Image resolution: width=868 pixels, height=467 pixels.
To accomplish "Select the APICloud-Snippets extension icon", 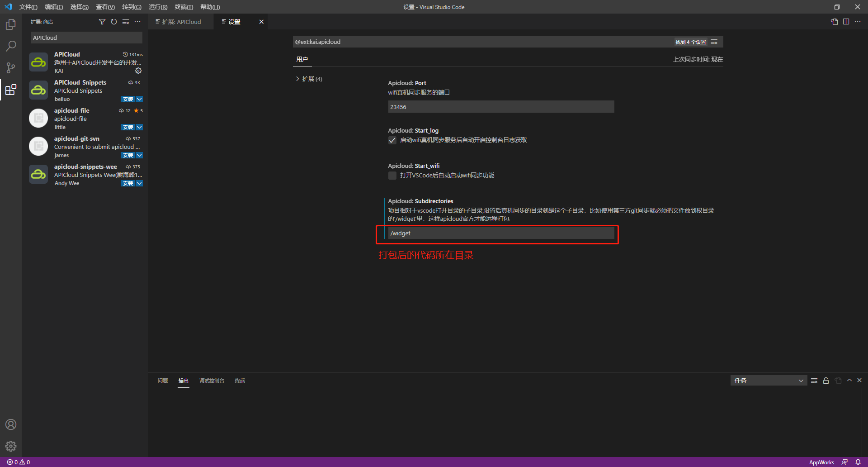I will 38,90.
